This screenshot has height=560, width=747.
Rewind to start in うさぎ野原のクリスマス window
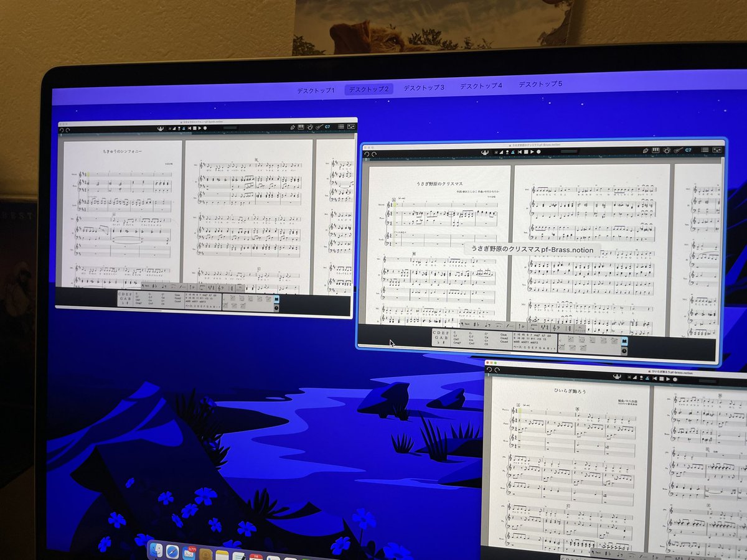pos(519,152)
